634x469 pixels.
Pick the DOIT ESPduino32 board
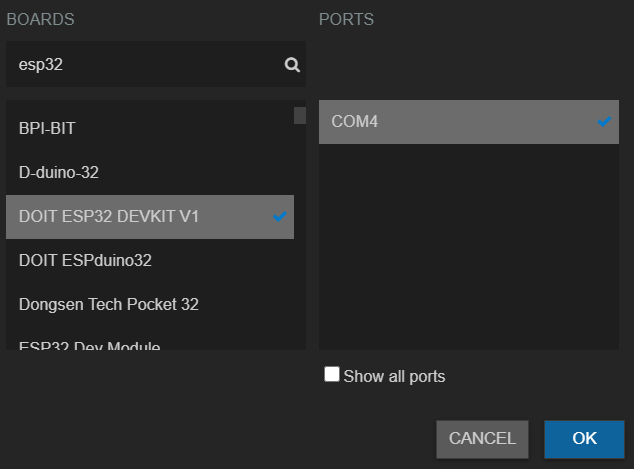150,261
